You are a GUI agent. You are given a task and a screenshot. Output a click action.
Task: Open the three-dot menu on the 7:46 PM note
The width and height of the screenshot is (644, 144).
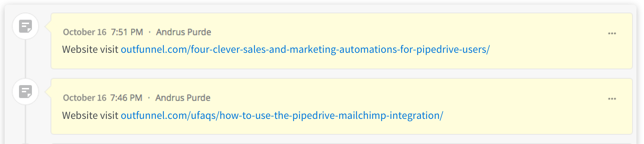pos(612,99)
